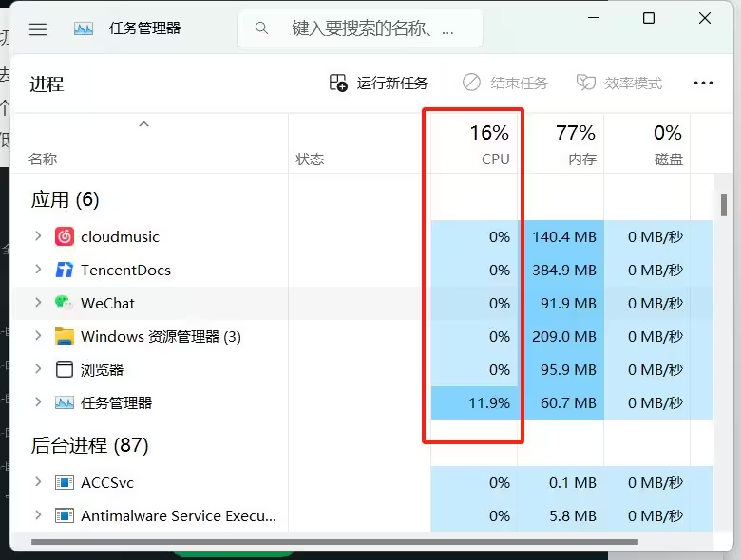Expand the 任务管理器 process group
This screenshot has height=560, width=741.
pyautogui.click(x=38, y=401)
